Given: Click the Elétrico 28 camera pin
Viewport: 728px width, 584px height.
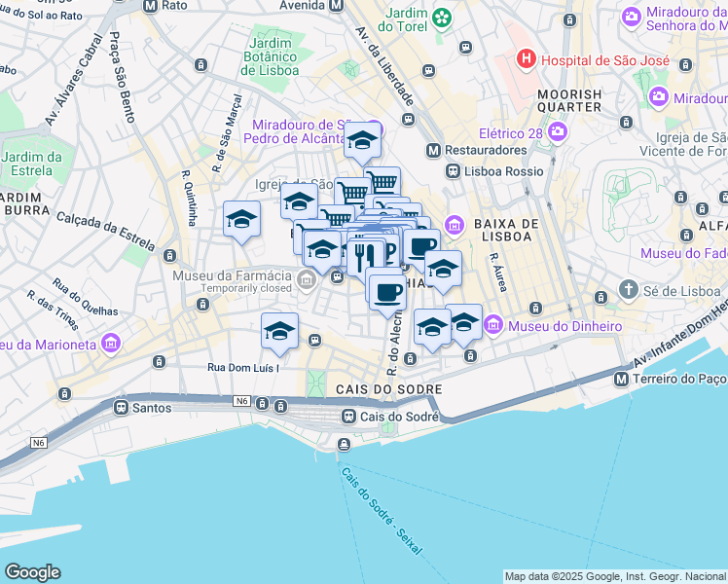Looking at the screenshot, I should (557, 132).
